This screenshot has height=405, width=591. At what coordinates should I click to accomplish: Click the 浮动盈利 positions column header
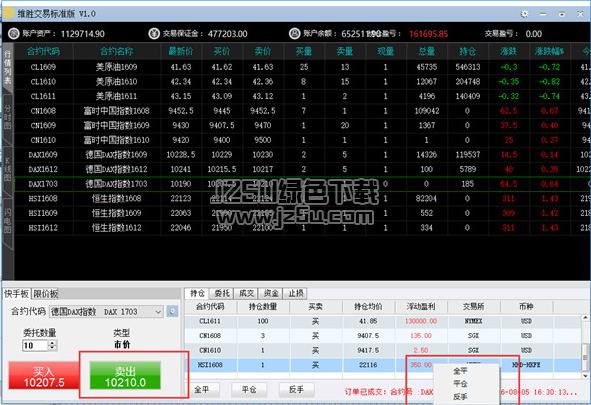421,307
